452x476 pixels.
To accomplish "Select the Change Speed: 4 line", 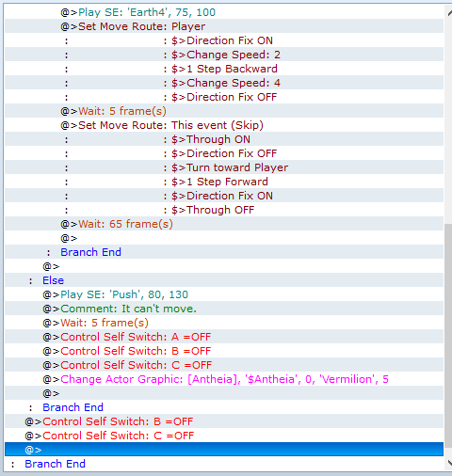I will pyautogui.click(x=224, y=83).
